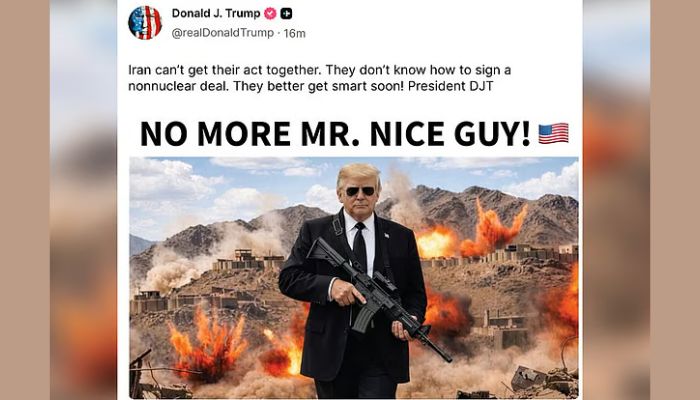Click the sunglasses on the man's face
Image resolution: width=700 pixels, height=400 pixels.
[x=360, y=191]
